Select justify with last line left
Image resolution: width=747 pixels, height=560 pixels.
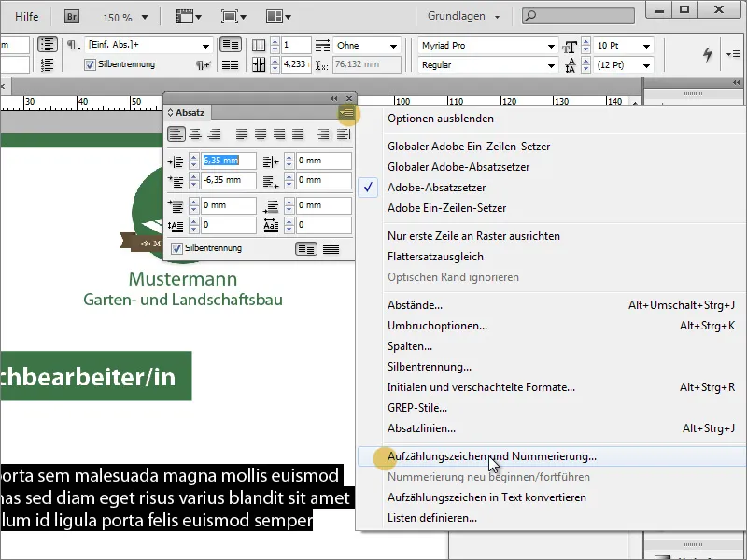pos(242,134)
